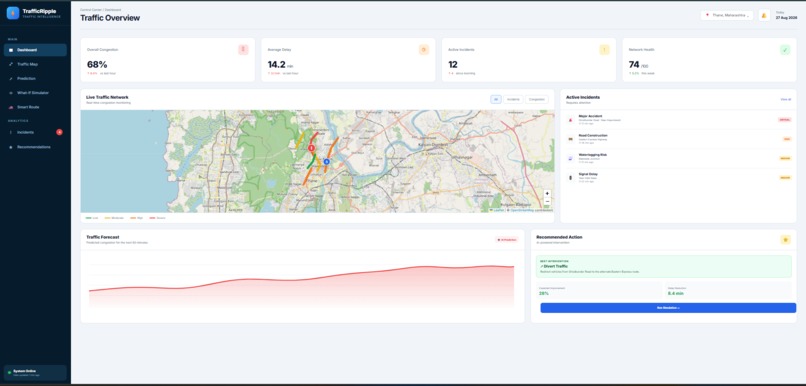Click the Signal Delay incident title
Image resolution: width=806 pixels, height=386 pixels.
click(588, 174)
